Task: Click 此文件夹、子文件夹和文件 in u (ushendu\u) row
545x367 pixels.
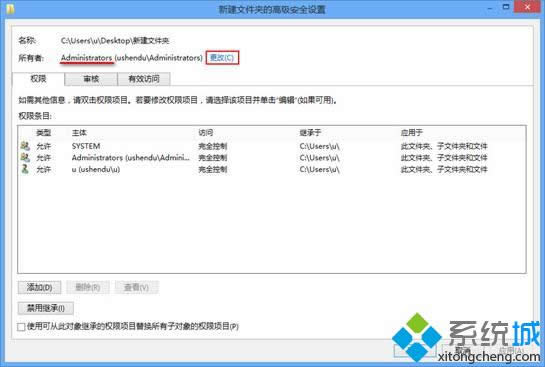Action: (x=444, y=170)
